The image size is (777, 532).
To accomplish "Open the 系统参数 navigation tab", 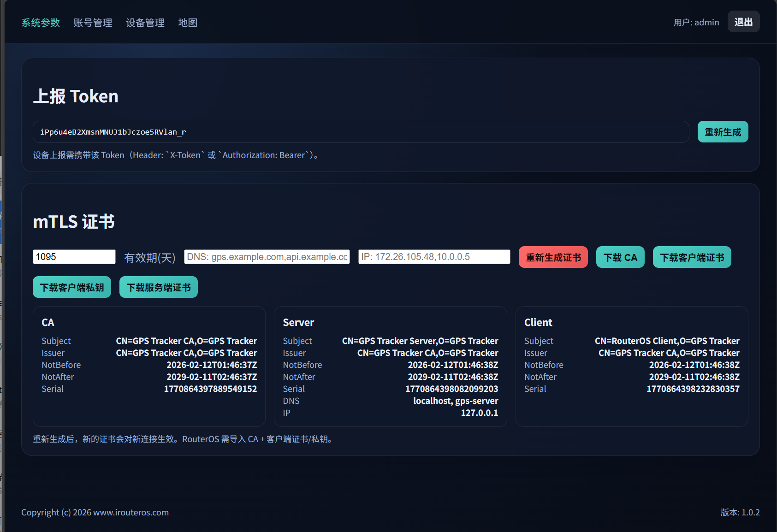I will (41, 23).
